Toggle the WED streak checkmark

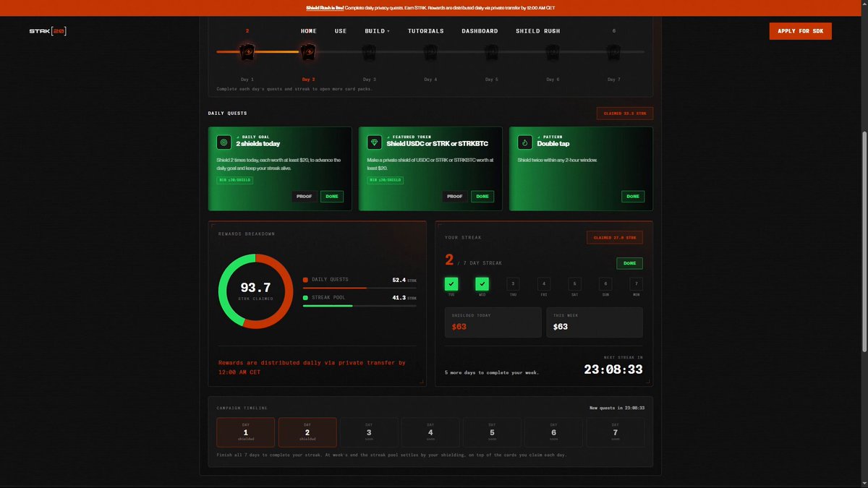pos(482,284)
